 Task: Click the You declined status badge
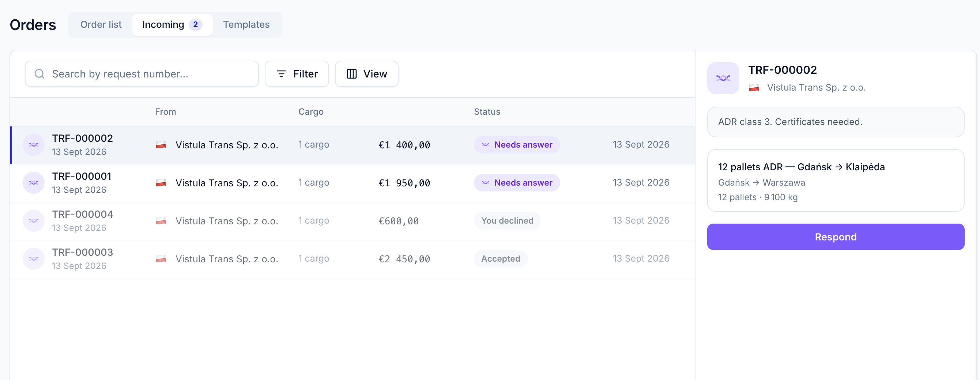click(x=507, y=221)
